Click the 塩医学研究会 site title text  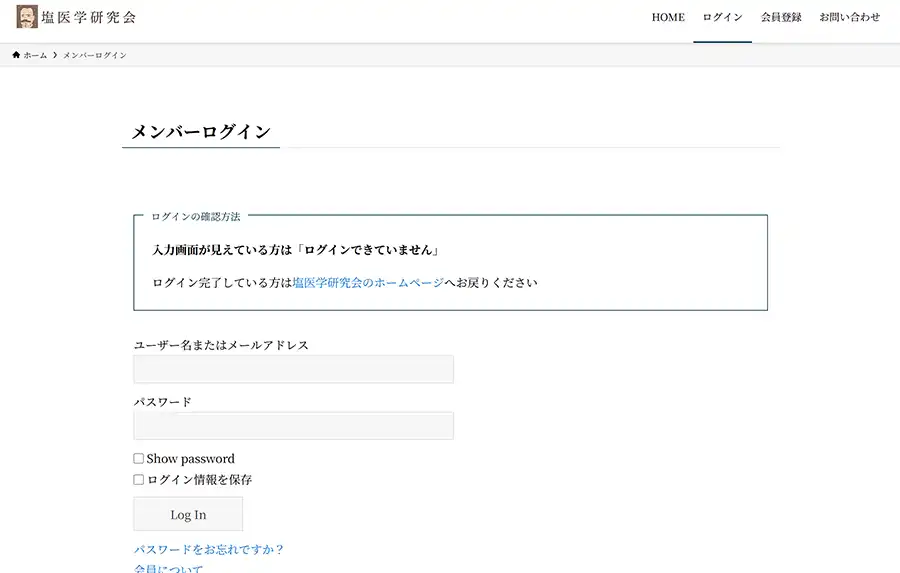coord(88,17)
